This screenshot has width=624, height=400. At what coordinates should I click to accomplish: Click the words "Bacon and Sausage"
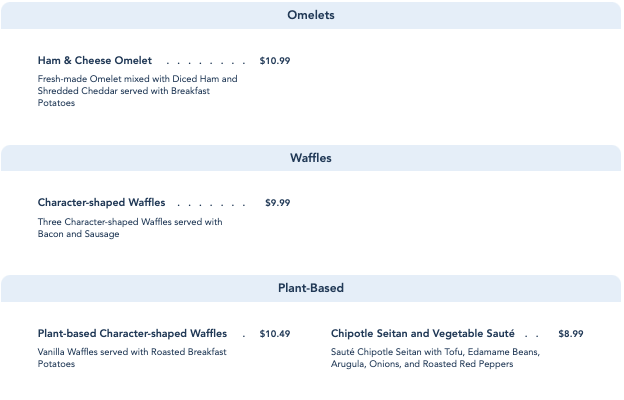coord(79,234)
